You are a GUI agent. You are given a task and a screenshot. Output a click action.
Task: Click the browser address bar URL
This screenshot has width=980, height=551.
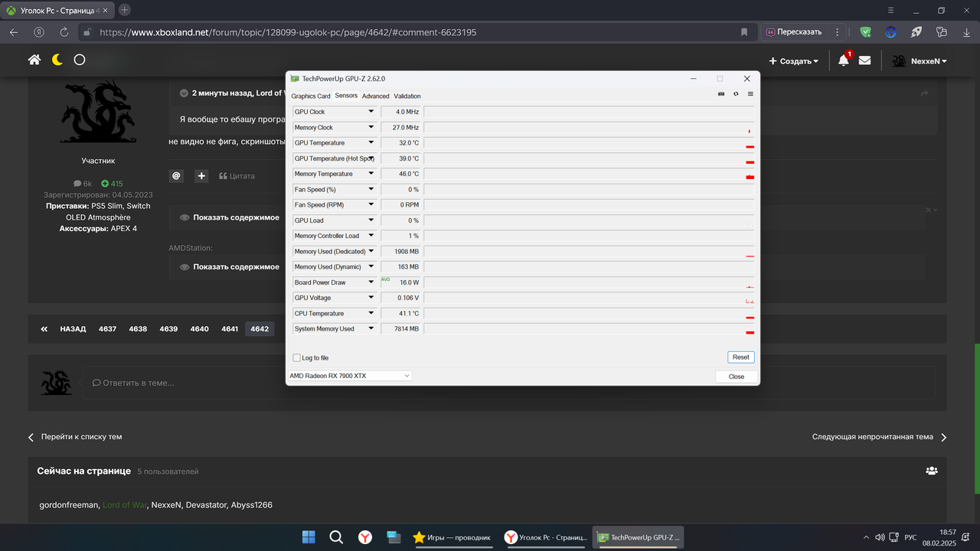[x=288, y=32]
